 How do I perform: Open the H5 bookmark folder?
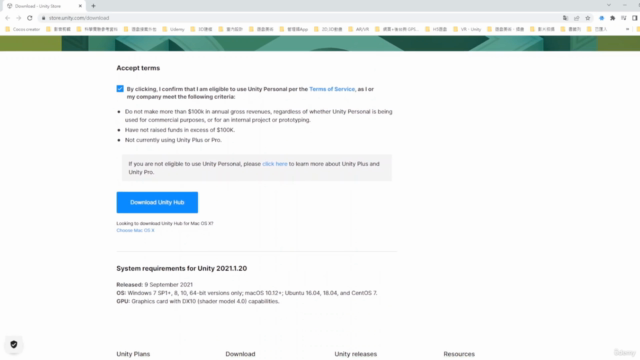(x=436, y=29)
